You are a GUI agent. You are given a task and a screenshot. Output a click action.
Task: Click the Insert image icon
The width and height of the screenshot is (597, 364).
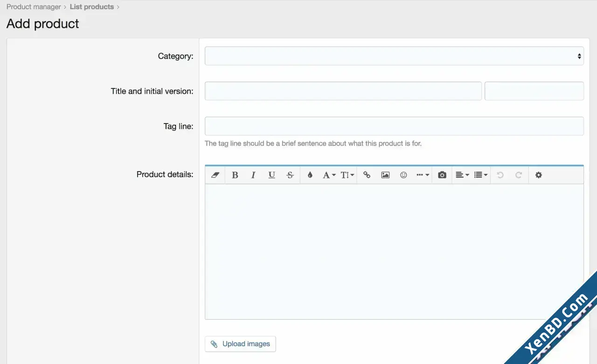(385, 175)
